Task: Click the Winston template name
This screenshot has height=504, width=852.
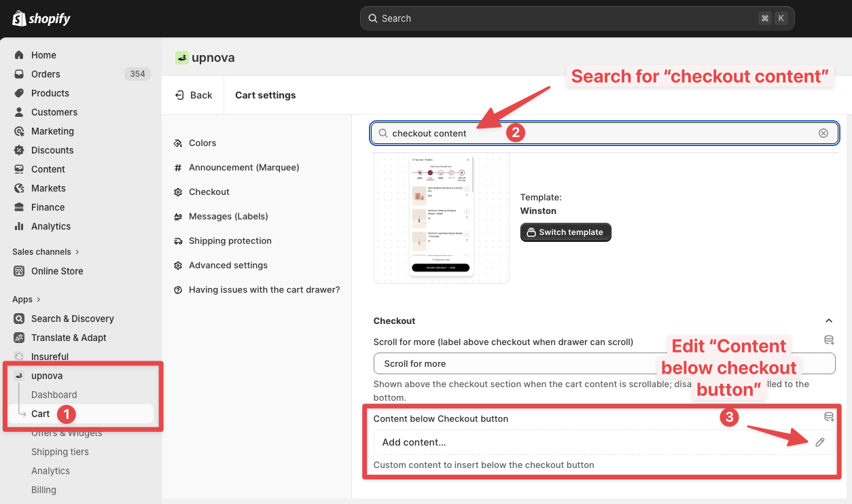Action: (x=538, y=211)
